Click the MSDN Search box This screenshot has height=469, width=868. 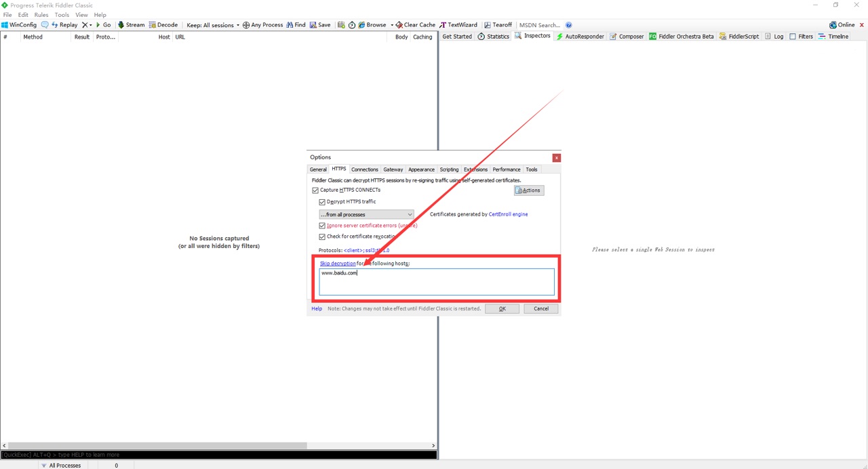(x=540, y=25)
